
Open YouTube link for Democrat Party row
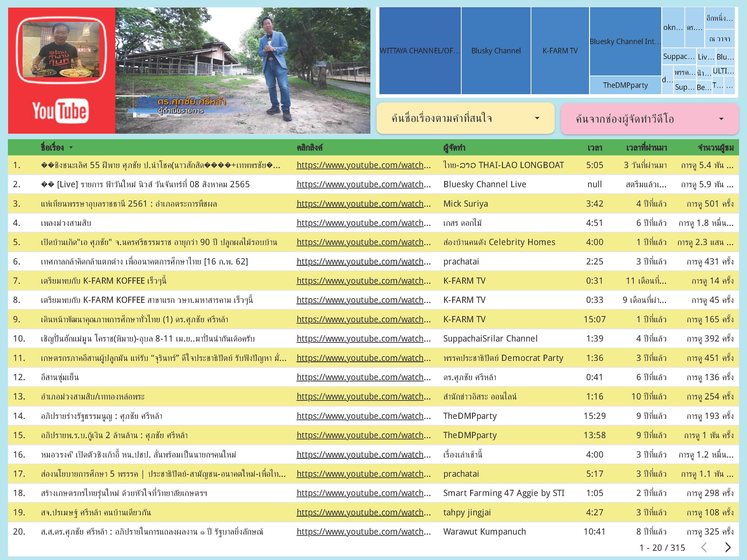[x=364, y=358]
